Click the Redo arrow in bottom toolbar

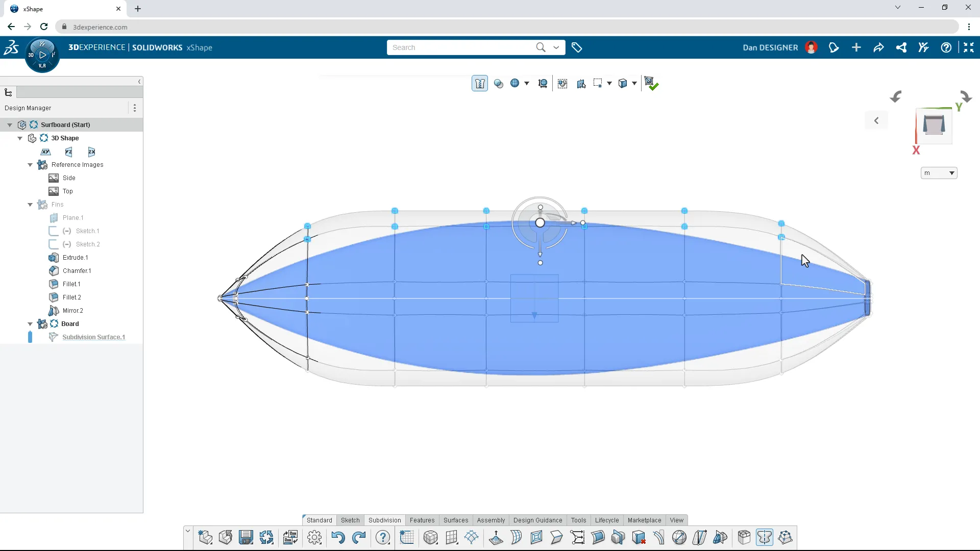coord(359,537)
